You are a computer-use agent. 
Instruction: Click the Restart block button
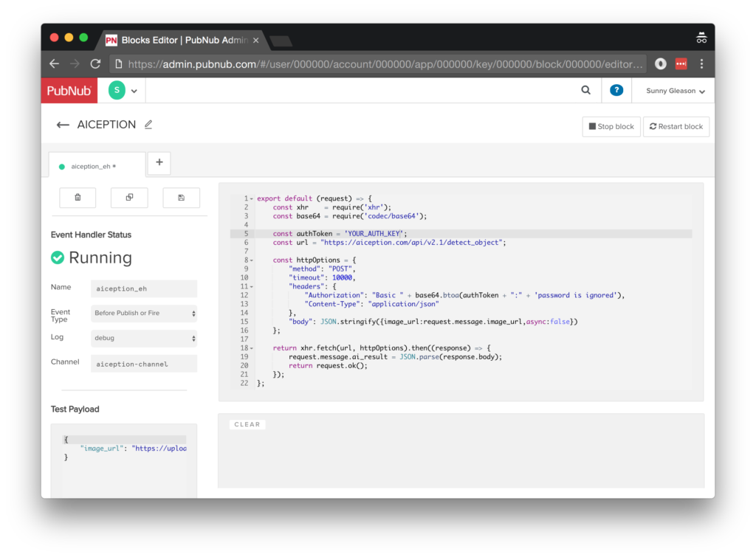676,127
